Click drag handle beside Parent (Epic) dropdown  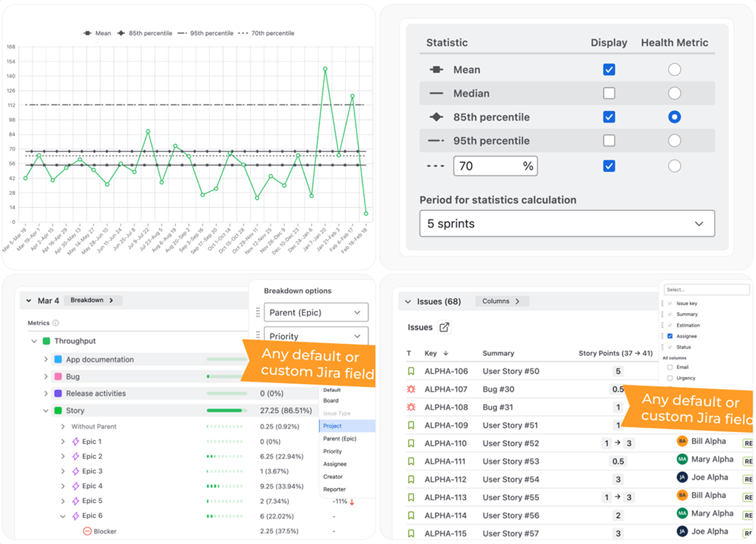[x=257, y=312]
